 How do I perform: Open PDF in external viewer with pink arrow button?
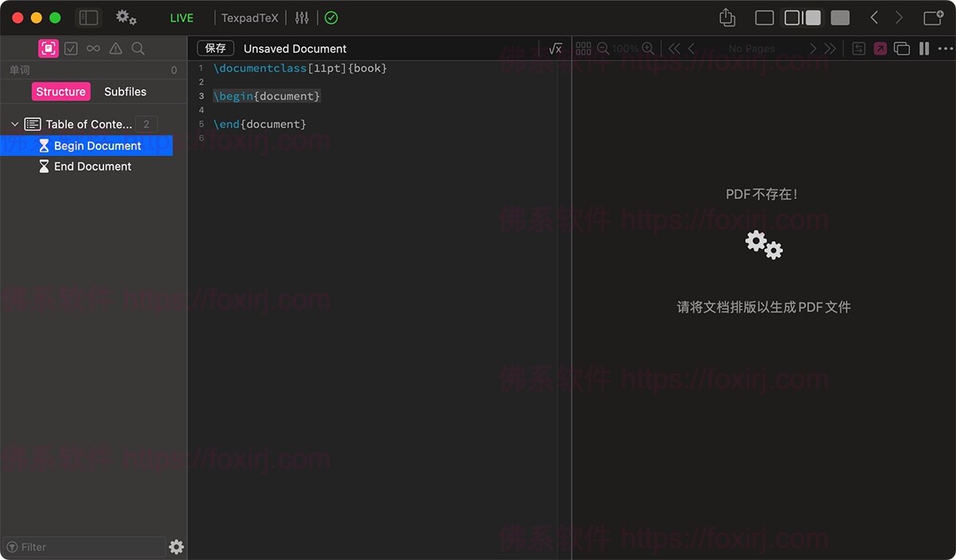point(880,48)
